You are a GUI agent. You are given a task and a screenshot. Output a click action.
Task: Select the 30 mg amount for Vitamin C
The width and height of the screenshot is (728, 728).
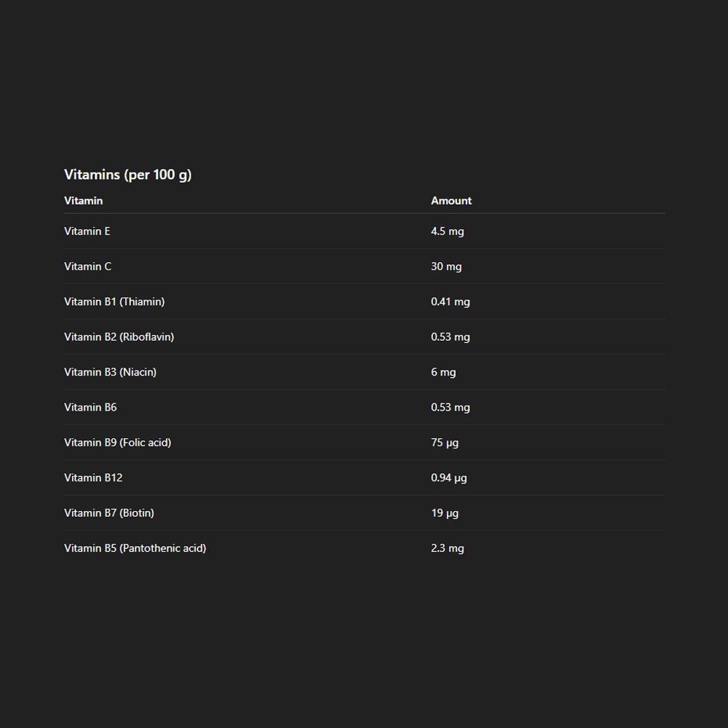click(446, 266)
